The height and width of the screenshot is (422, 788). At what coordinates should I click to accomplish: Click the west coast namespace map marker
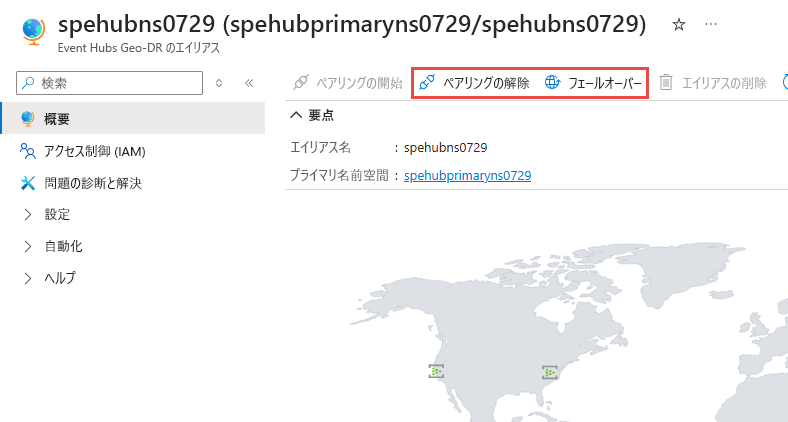(436, 371)
